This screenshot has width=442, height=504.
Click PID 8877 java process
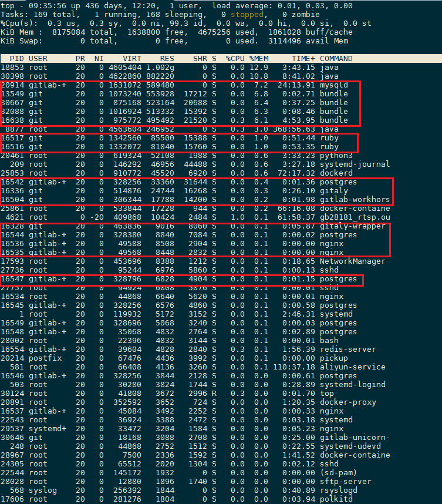tap(169, 129)
